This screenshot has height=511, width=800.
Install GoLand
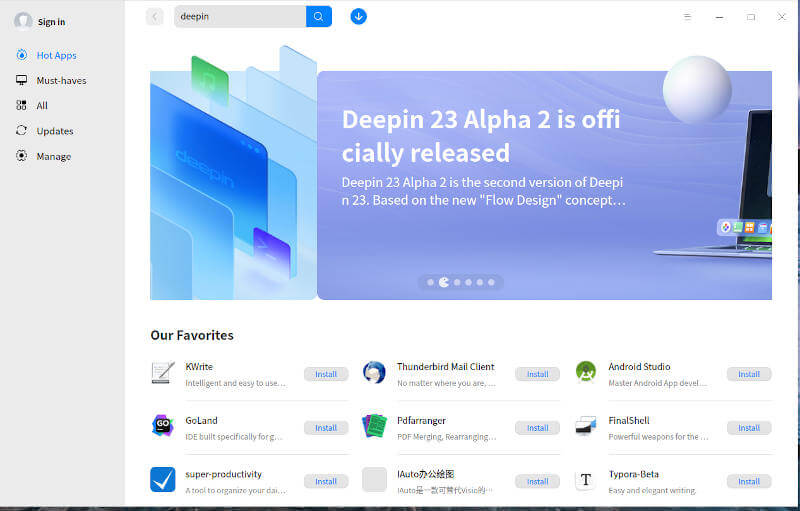click(x=326, y=428)
